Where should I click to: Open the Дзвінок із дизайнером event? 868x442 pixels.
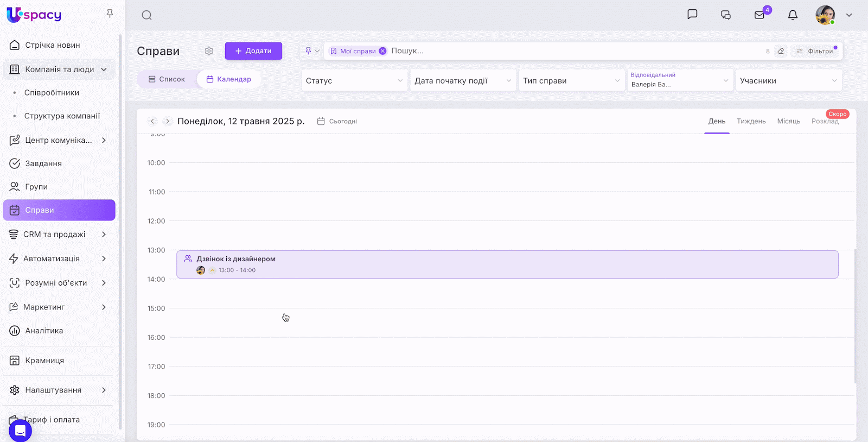[507, 264]
